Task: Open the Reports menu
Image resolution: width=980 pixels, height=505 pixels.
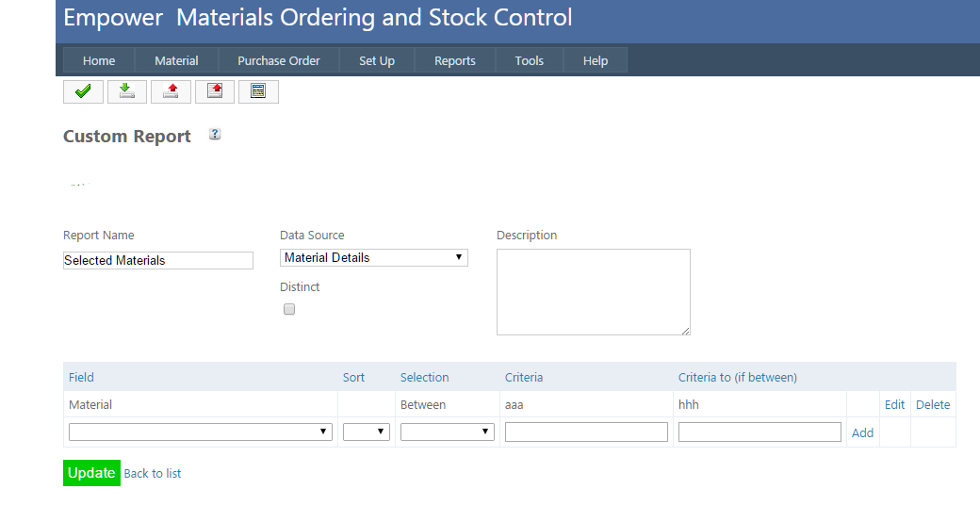Action: coord(454,60)
